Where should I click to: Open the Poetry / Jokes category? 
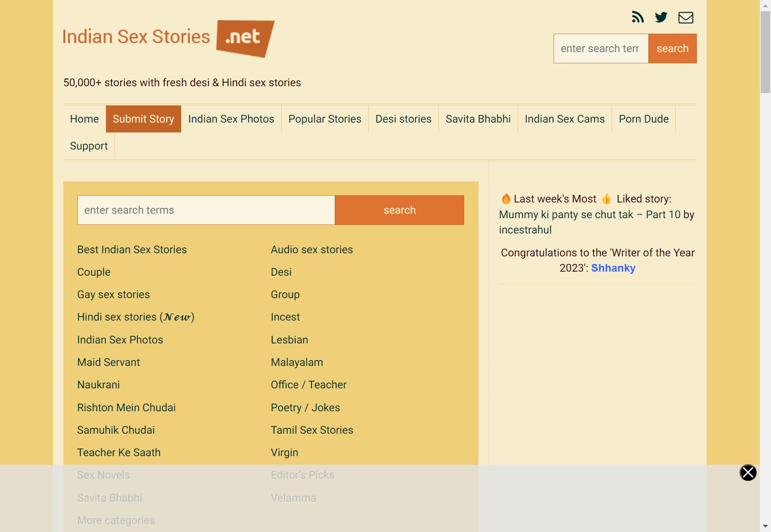[306, 408]
